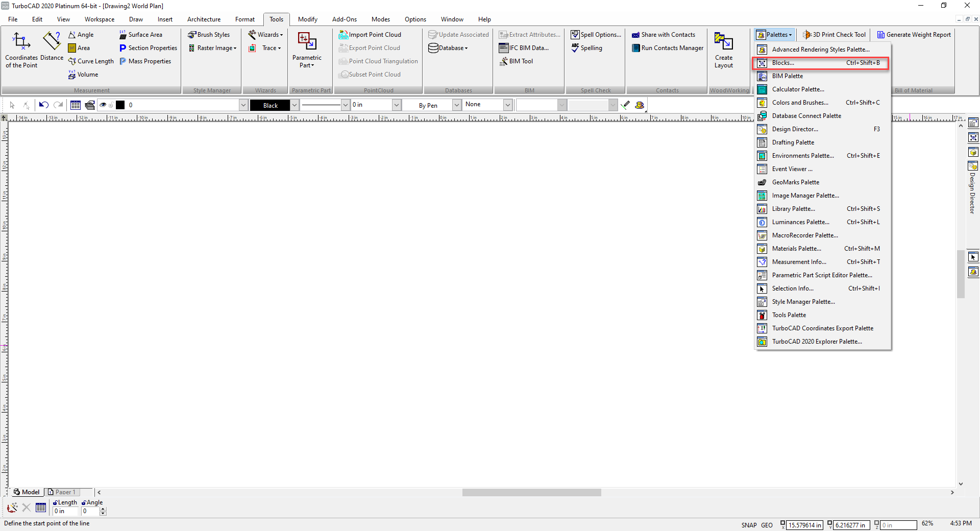Click Share with Contacts
The width and height of the screenshot is (980, 531).
[664, 35]
